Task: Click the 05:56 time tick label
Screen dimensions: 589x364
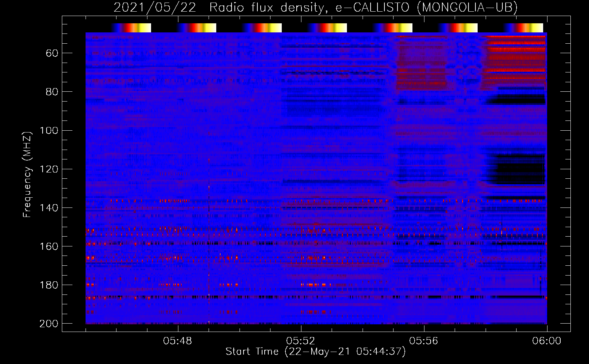Action: tap(424, 341)
